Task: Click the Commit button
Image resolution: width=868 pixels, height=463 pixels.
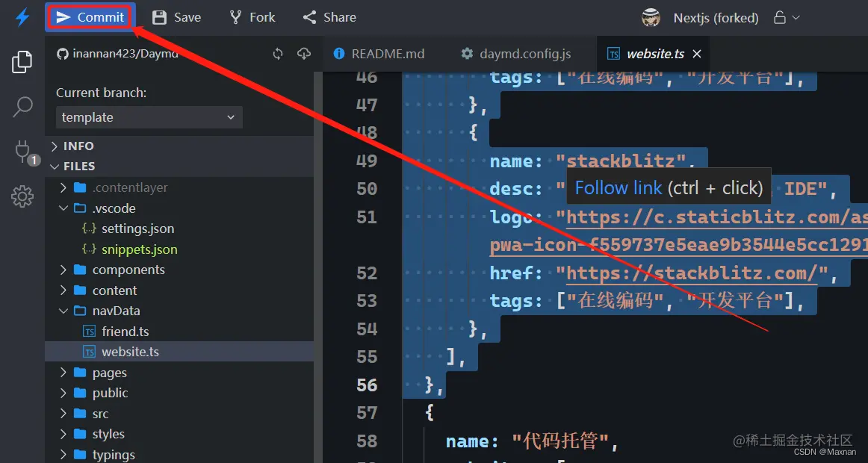Action: click(x=90, y=17)
